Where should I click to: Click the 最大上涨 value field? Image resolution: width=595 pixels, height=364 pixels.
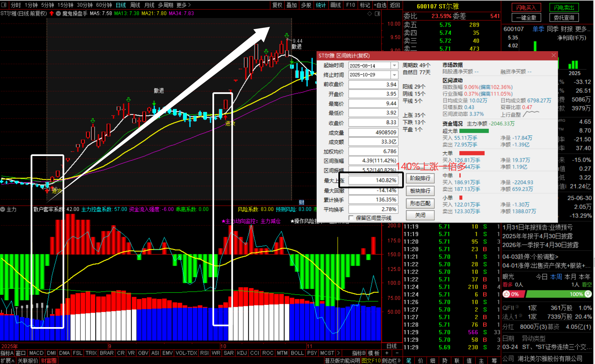[x=373, y=180]
